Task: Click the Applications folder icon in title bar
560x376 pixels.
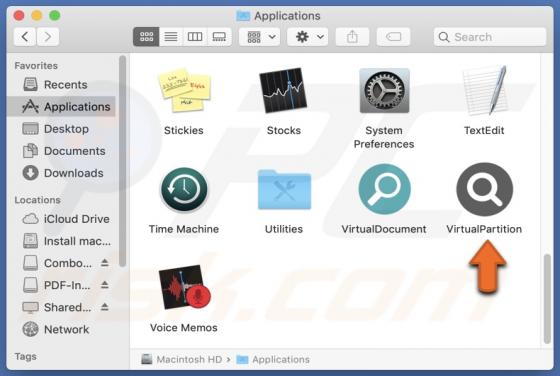Action: pos(243,16)
